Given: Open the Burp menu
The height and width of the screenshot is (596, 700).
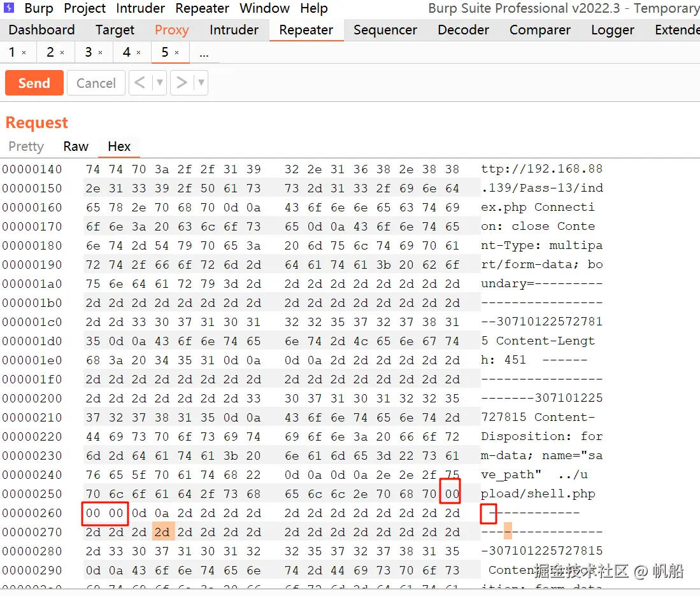Looking at the screenshot, I should click(x=39, y=8).
